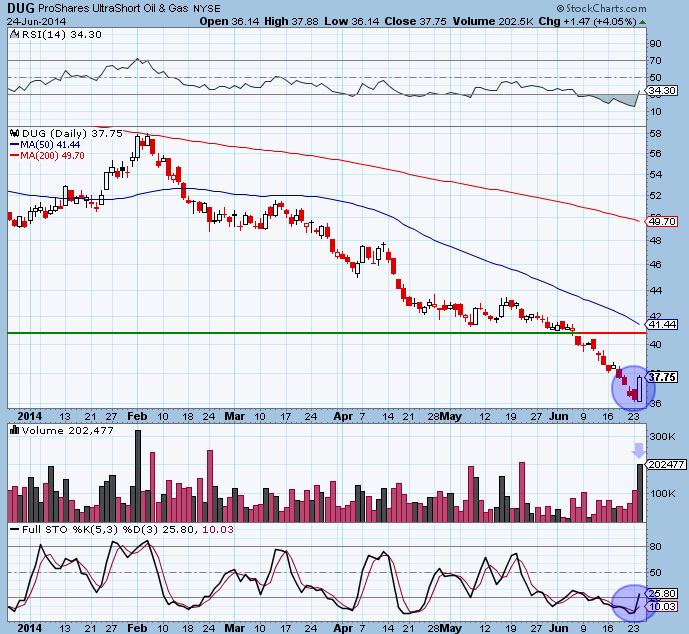Click the 25.80 stochastic value tag
This screenshot has width=689, height=634.
pyautogui.click(x=662, y=594)
